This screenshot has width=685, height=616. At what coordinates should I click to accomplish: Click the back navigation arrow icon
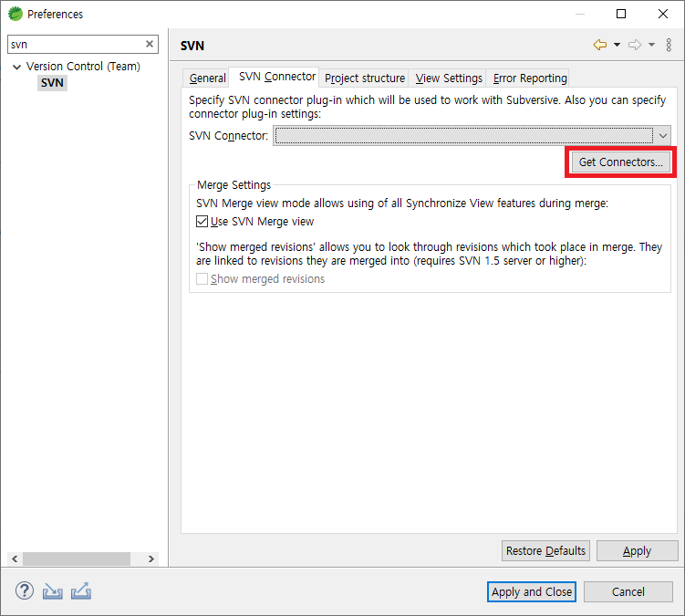pyautogui.click(x=600, y=45)
